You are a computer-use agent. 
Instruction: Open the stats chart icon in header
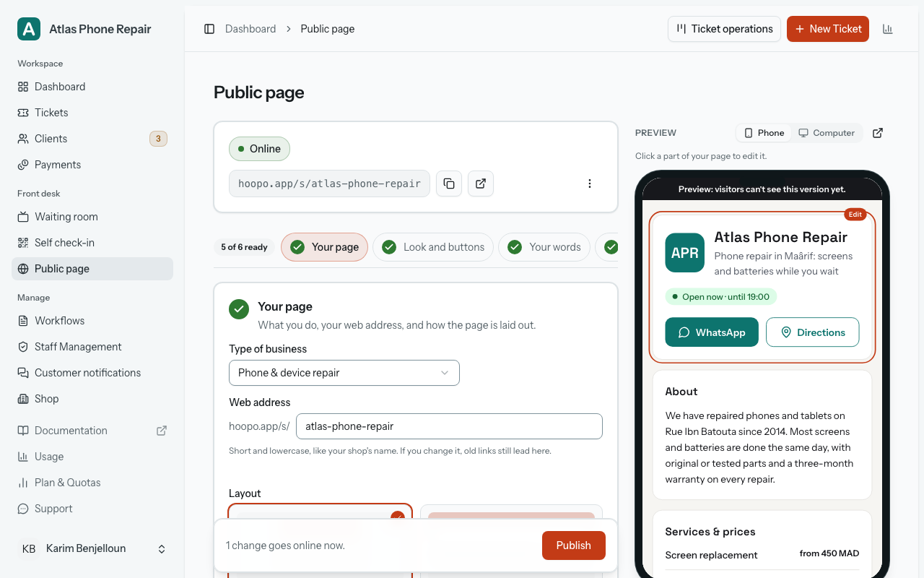click(x=888, y=29)
